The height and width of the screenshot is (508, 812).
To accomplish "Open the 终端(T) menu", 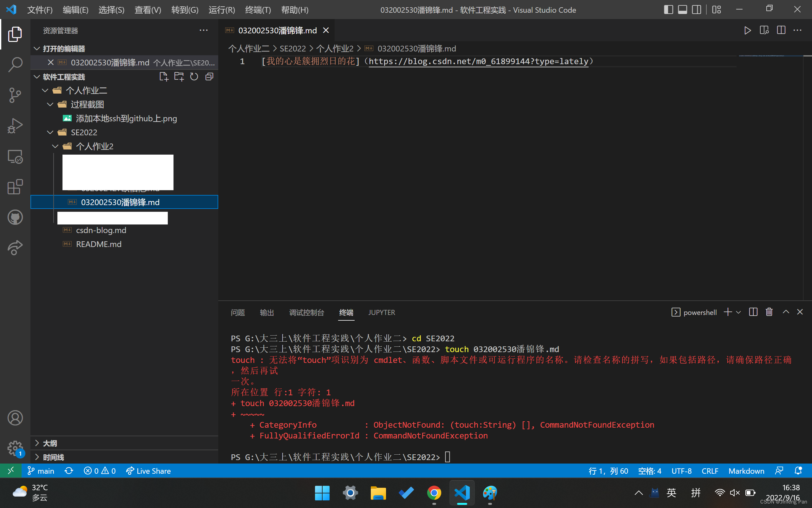I will point(258,10).
